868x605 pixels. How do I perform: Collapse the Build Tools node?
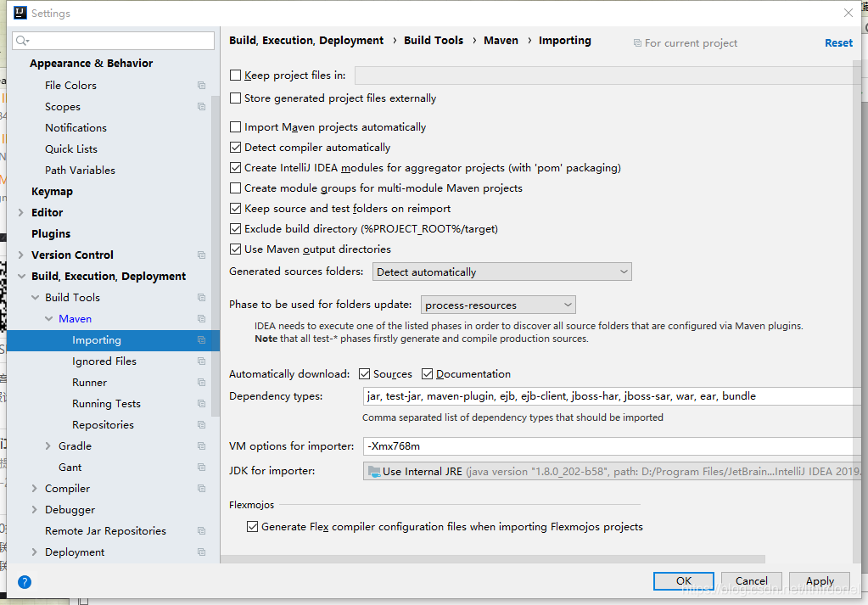click(x=35, y=298)
